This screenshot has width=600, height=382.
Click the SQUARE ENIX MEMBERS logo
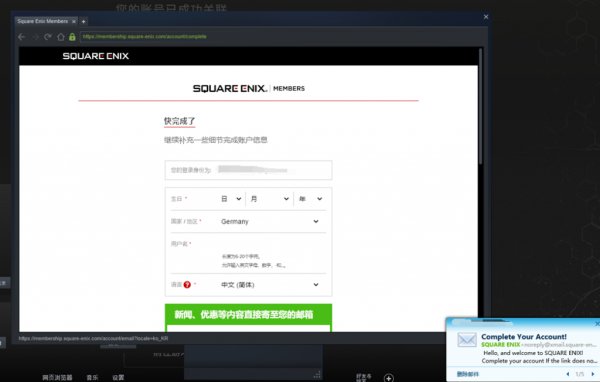coord(249,88)
